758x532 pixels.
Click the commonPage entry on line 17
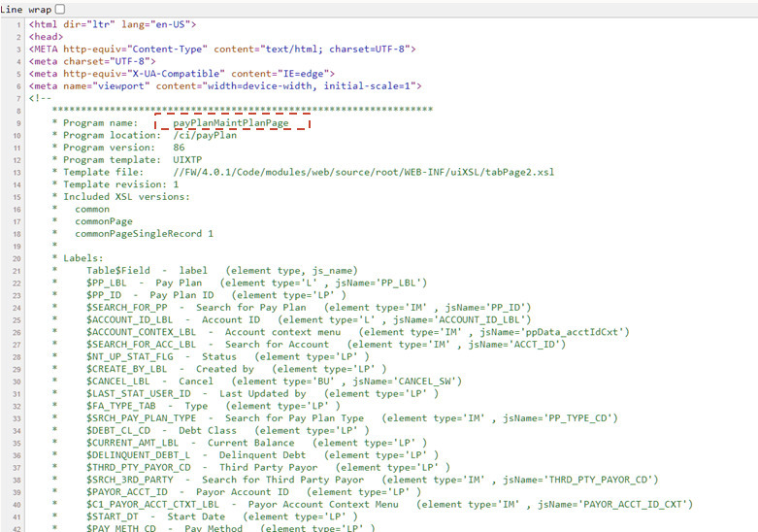point(104,221)
